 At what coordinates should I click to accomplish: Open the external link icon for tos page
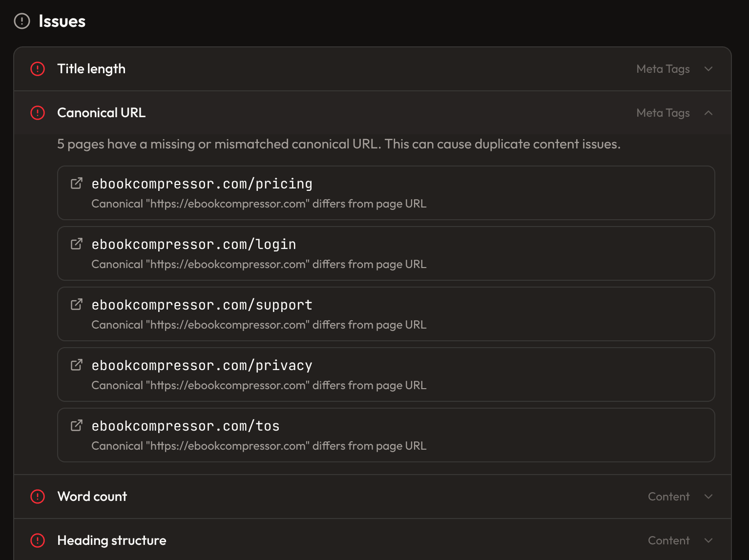(x=76, y=425)
